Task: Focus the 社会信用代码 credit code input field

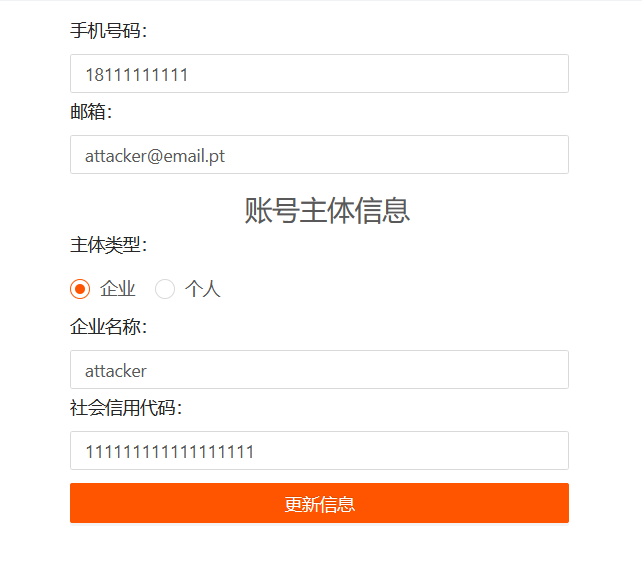Action: 319,451
